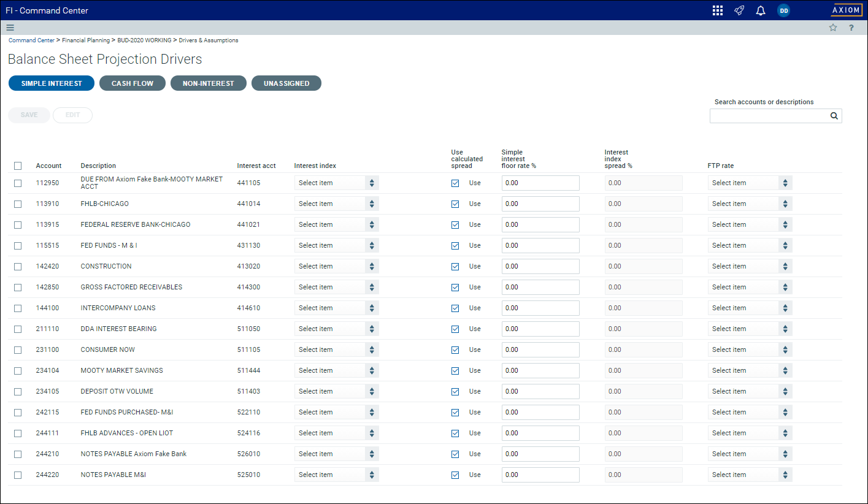The height and width of the screenshot is (504, 868).
Task: Open the hamburger navigation menu
Action: (x=10, y=28)
